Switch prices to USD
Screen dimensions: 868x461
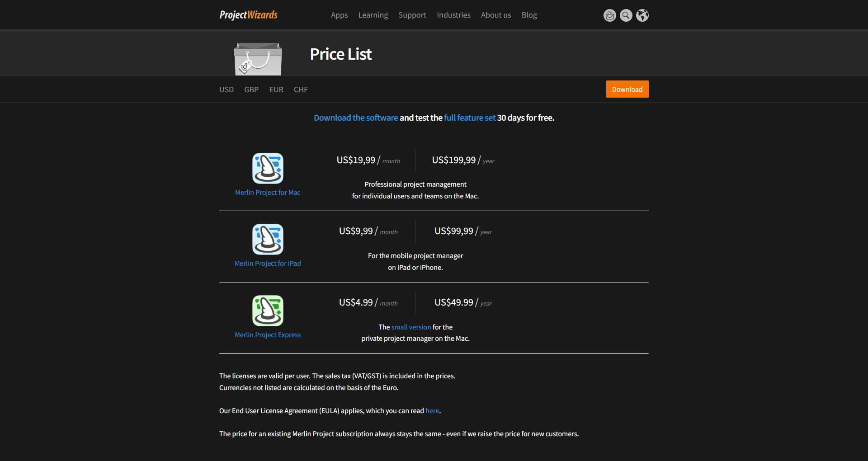click(x=226, y=89)
